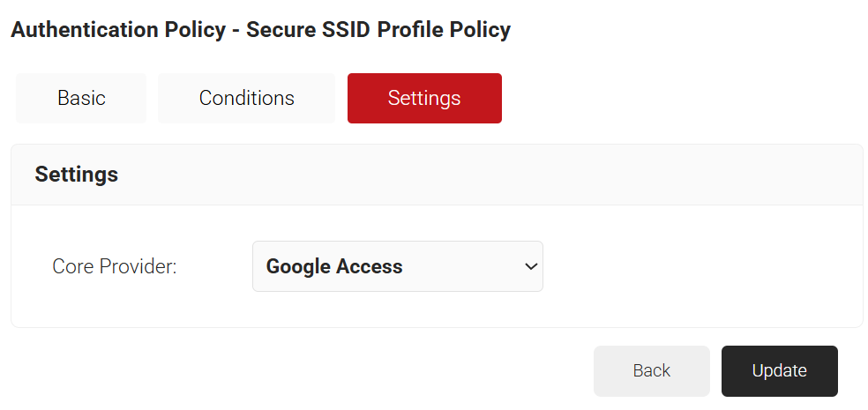Select the red Settings tab
Viewport: 868px width, 410px height.
click(424, 98)
